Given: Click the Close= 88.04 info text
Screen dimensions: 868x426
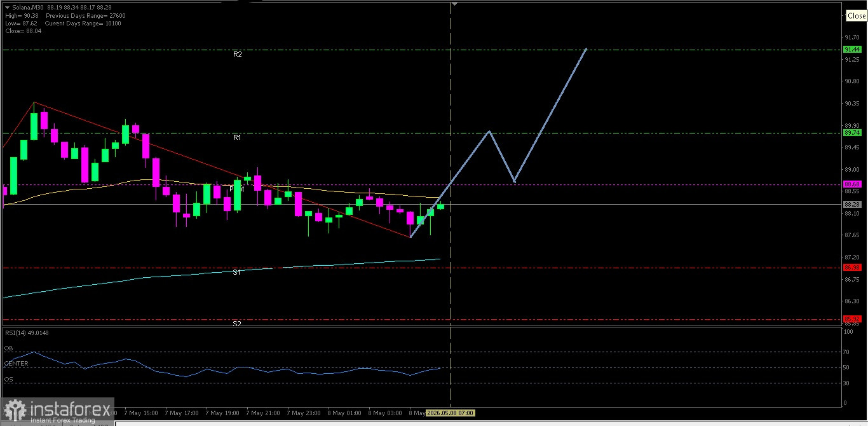Looking at the screenshot, I should coord(23,31).
